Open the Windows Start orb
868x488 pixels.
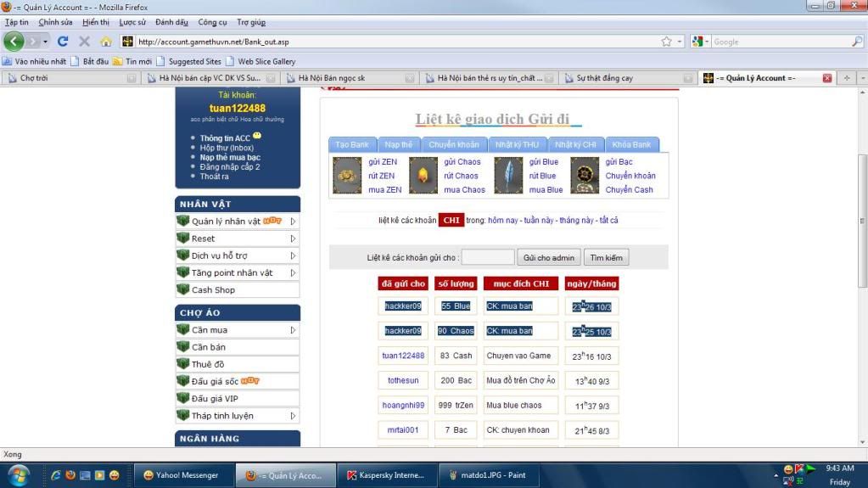point(19,475)
